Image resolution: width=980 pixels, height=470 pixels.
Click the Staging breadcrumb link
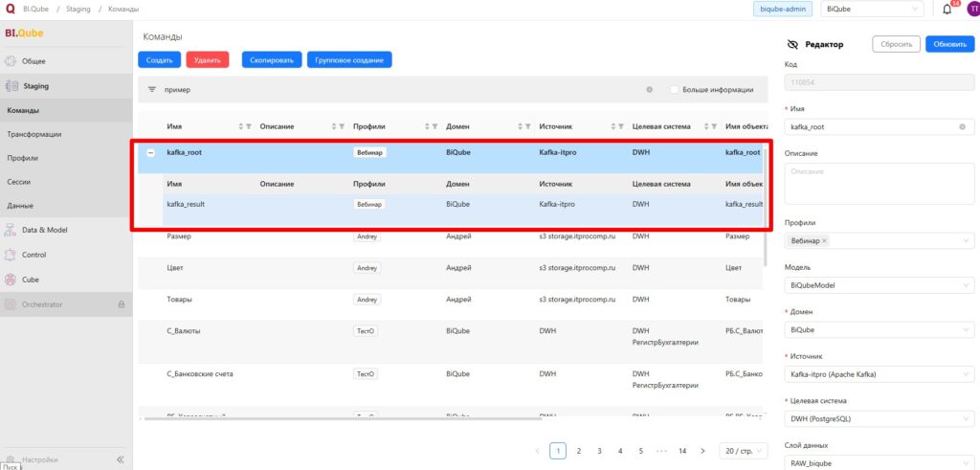[78, 10]
